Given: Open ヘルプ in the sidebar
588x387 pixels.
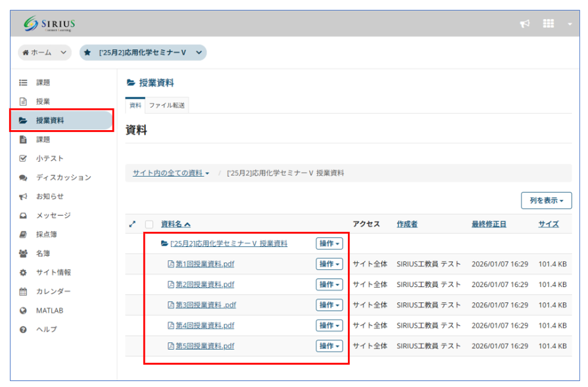Looking at the screenshot, I should click(x=46, y=329).
